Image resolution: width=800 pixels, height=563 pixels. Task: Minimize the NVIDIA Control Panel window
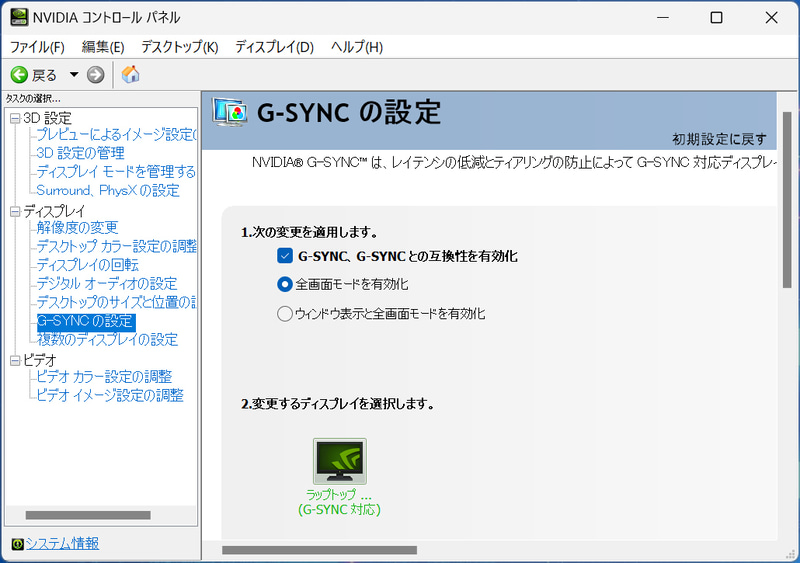pyautogui.click(x=663, y=17)
